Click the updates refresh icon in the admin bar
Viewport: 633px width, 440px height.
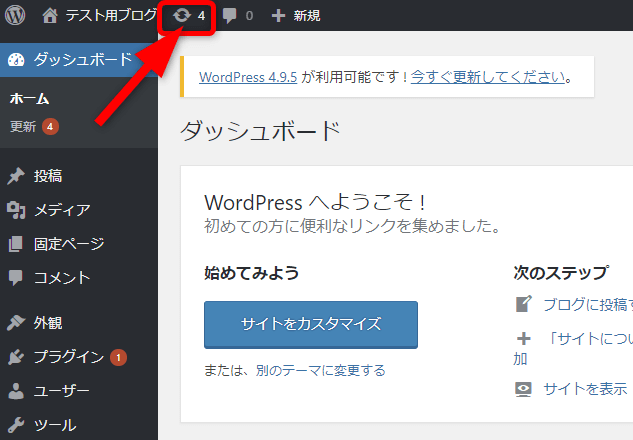(x=182, y=16)
